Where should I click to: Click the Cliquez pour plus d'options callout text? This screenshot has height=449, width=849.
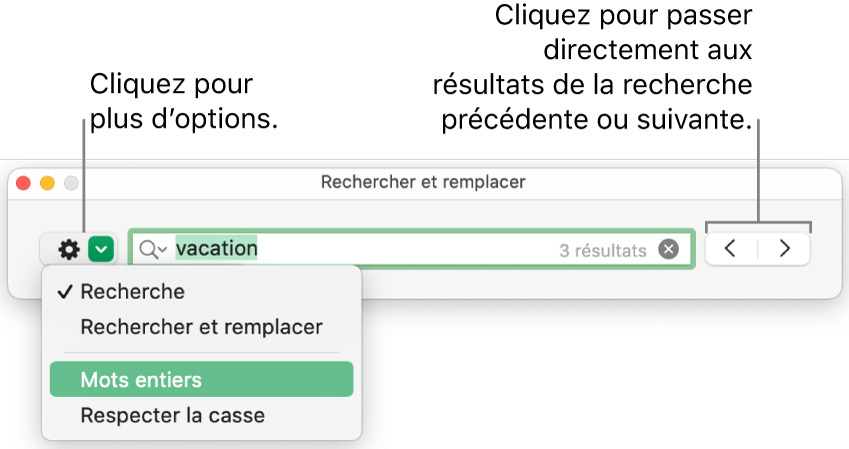click(x=182, y=101)
